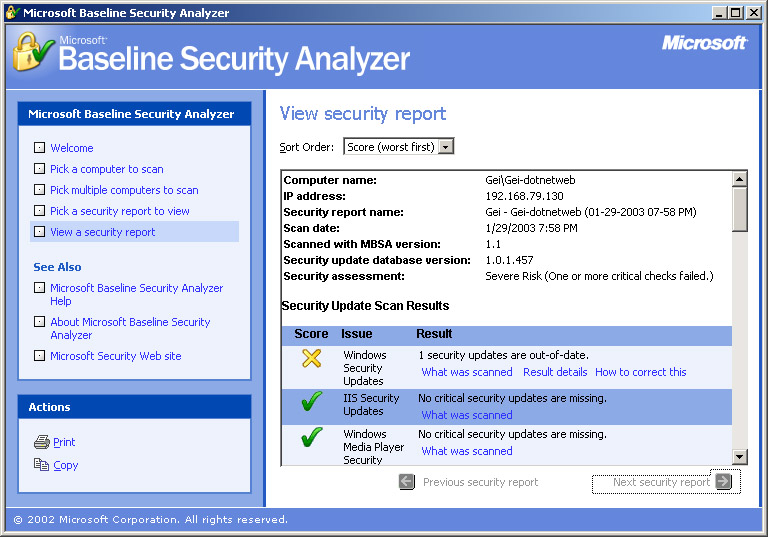Click green checkmark beside Windows Media Player
The image size is (768, 537).
[311, 438]
